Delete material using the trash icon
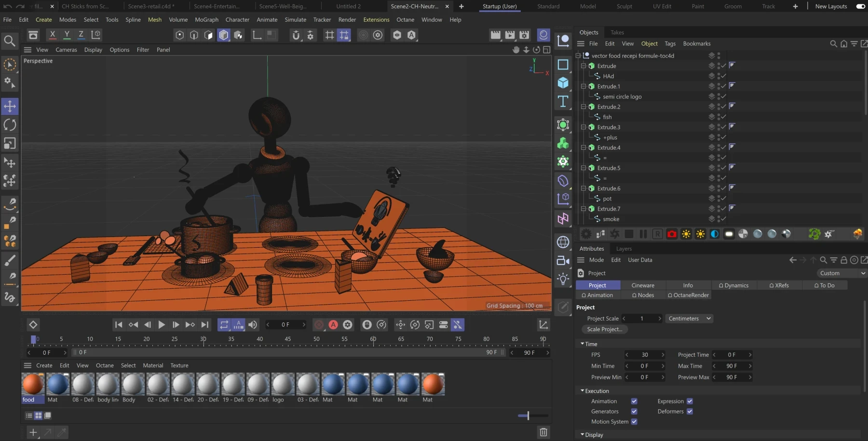This screenshot has height=441, width=868. [543, 432]
